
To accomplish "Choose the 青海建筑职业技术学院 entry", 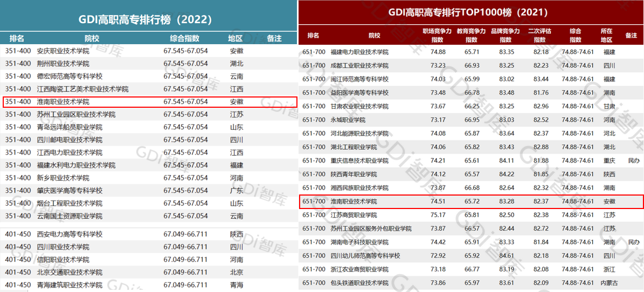I will [x=70, y=285].
